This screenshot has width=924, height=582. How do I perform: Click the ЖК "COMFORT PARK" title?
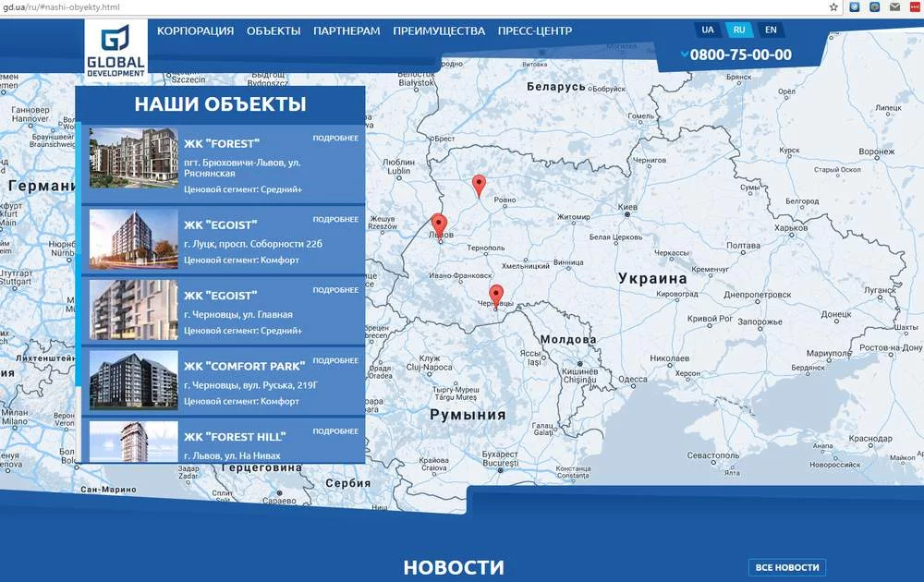click(245, 367)
